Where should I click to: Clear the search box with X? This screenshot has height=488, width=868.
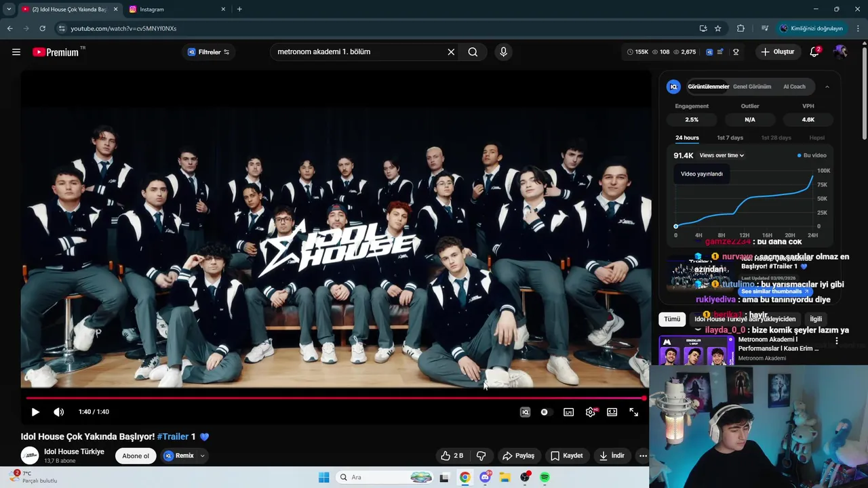[451, 52]
